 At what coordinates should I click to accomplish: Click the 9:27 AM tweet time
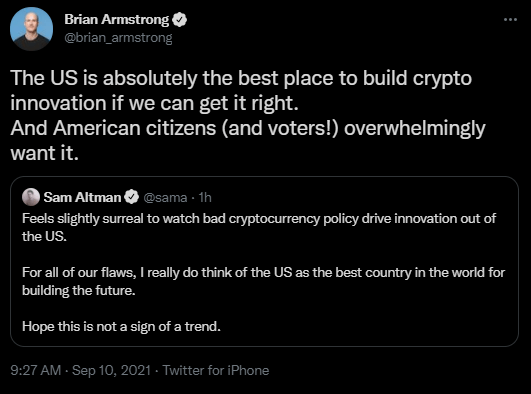[x=36, y=370]
